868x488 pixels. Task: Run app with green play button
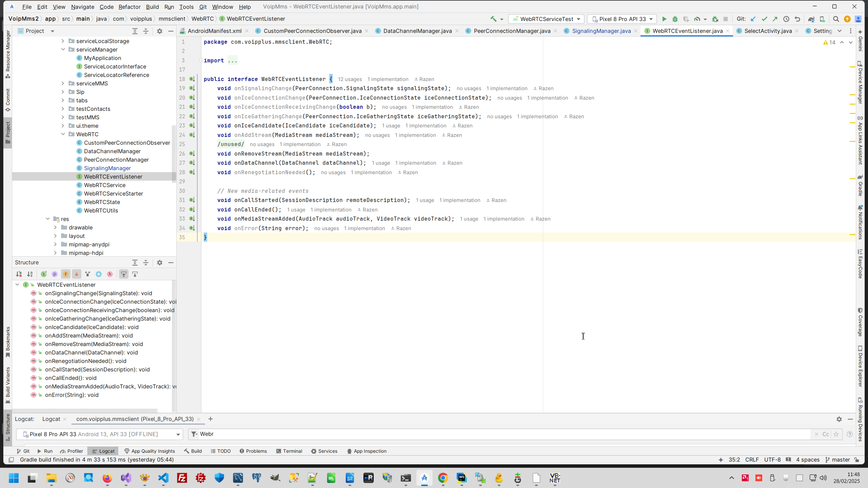click(664, 19)
